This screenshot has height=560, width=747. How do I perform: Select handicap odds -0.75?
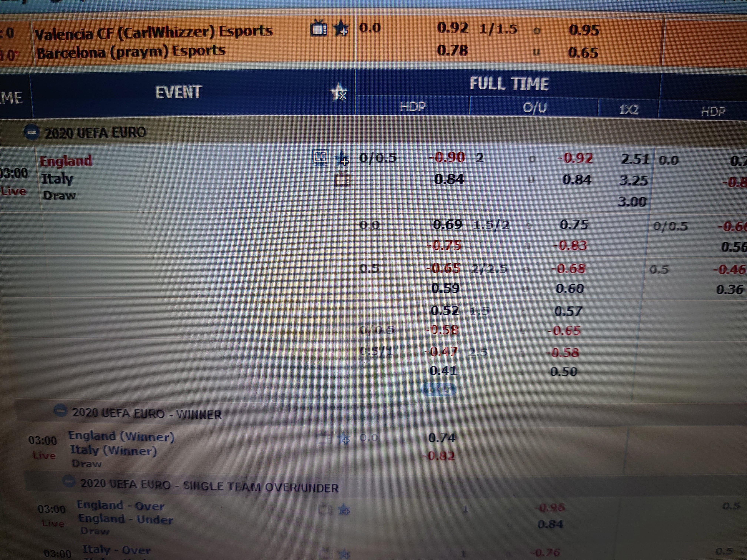pyautogui.click(x=444, y=245)
